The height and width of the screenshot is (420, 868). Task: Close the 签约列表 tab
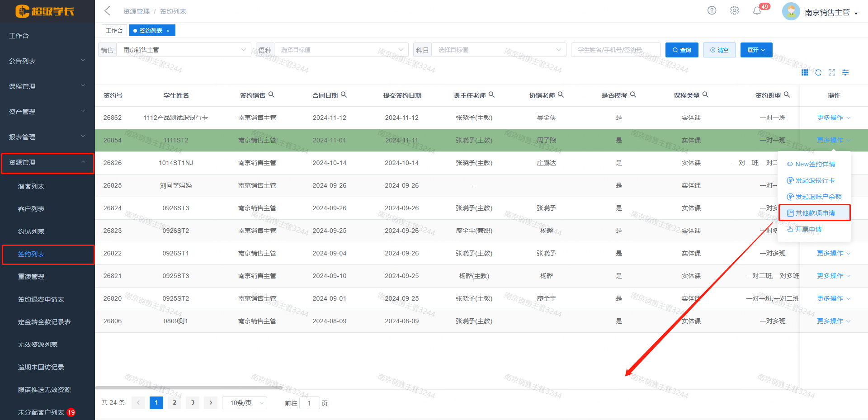(168, 31)
